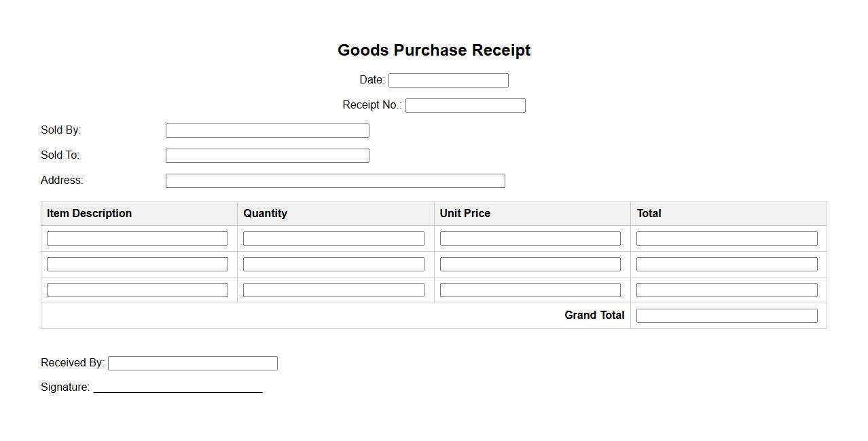
Task: Click third row Item Description field
Action: coord(137,290)
